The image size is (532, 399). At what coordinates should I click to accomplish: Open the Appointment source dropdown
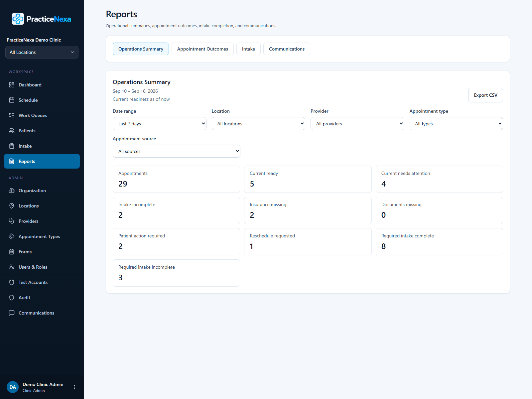pos(177,151)
